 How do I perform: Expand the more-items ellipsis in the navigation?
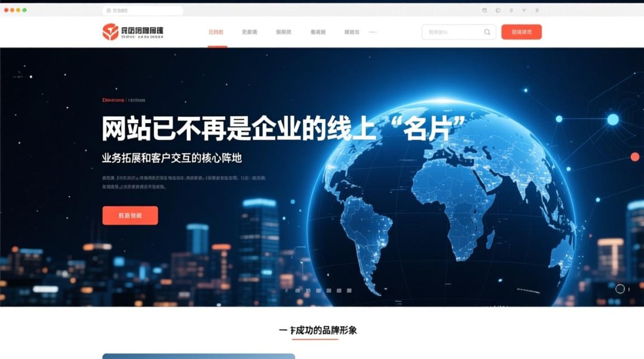click(373, 32)
